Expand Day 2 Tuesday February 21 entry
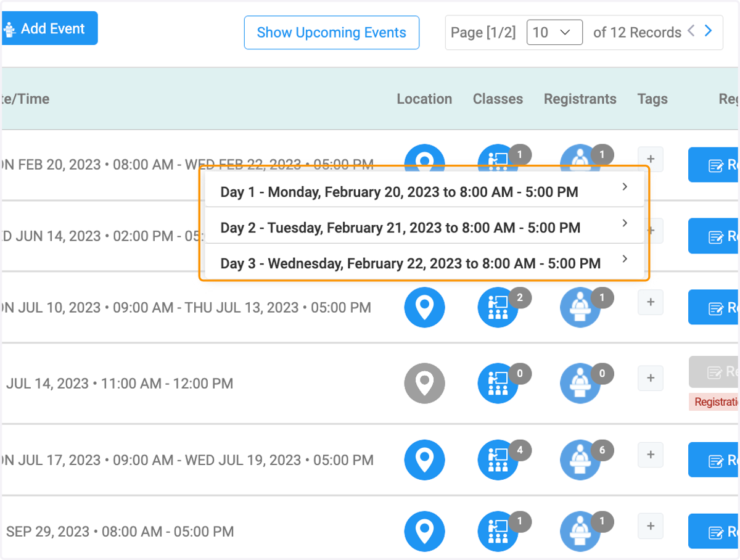740x560 pixels. 425,225
